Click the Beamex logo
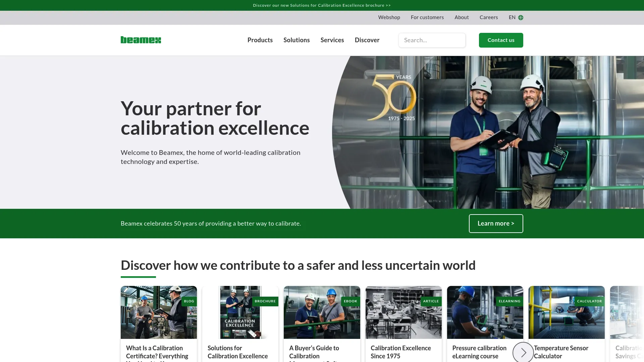Viewport: 644px width, 362px height. (141, 40)
